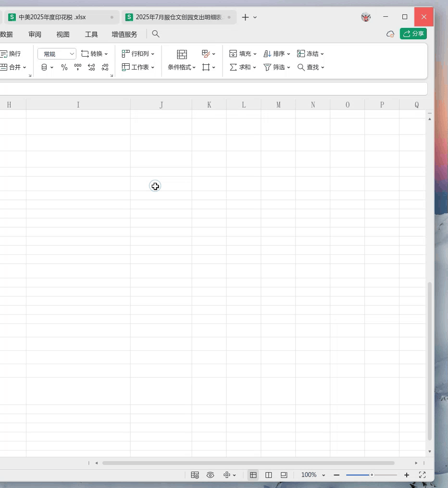Click the two-pane view button in status bar

(x=269, y=475)
